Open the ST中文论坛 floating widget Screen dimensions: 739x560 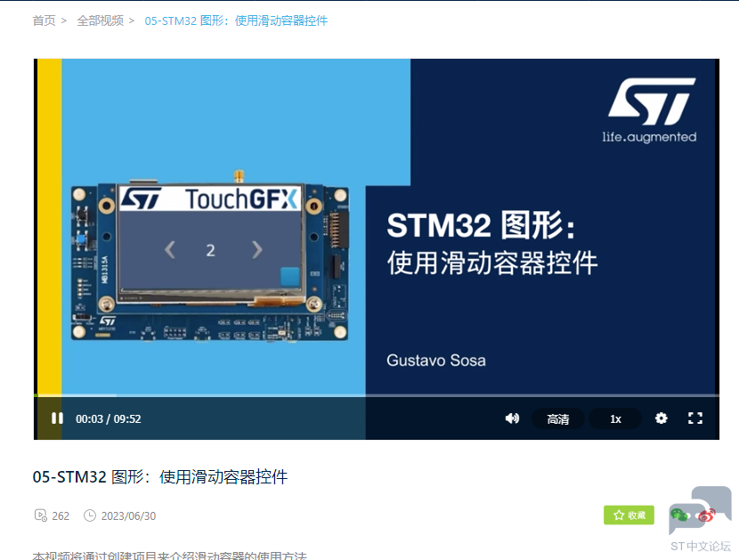[701, 519]
